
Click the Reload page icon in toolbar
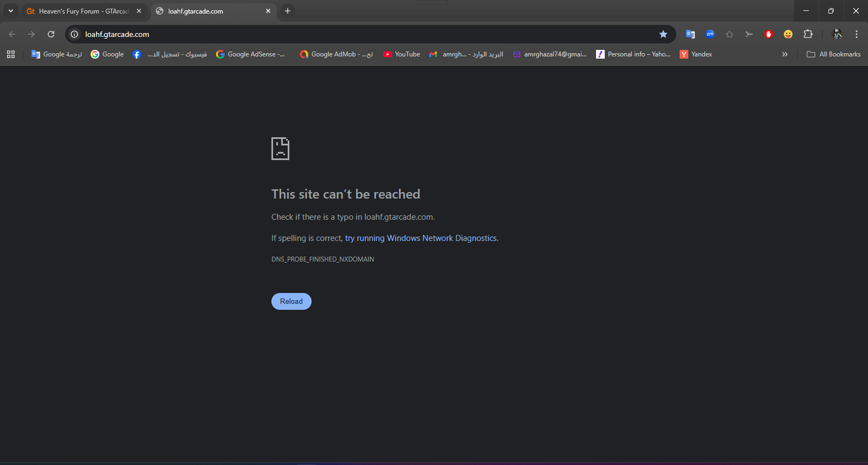[x=51, y=34]
